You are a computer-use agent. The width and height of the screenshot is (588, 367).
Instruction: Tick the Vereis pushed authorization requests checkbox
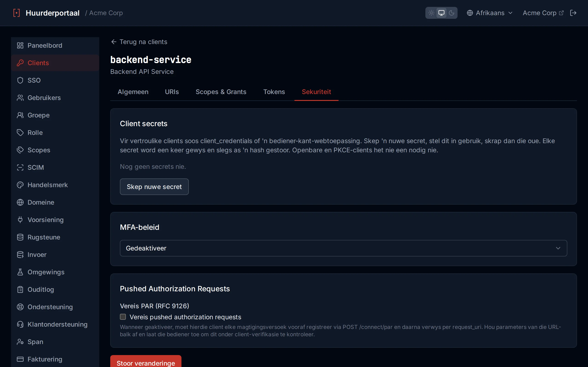[x=123, y=317]
